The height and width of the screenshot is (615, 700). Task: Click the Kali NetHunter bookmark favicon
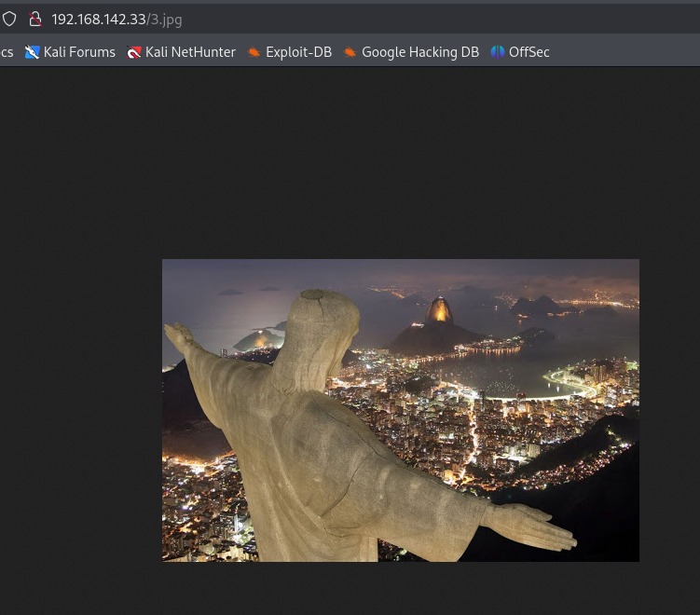click(x=134, y=52)
